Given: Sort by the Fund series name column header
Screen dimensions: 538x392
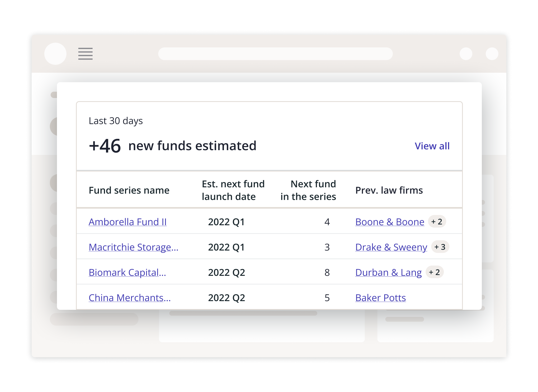Looking at the screenshot, I should [x=129, y=190].
